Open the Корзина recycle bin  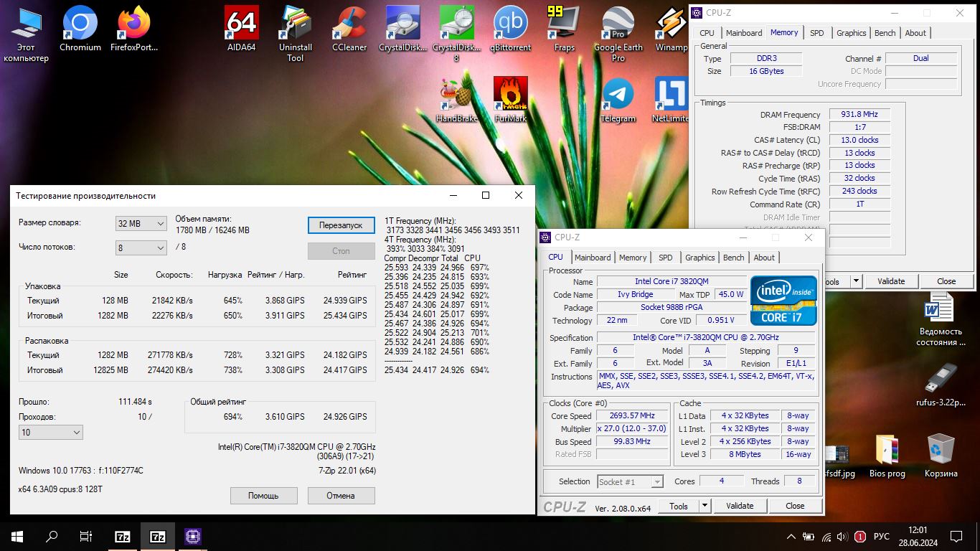pyautogui.click(x=941, y=456)
